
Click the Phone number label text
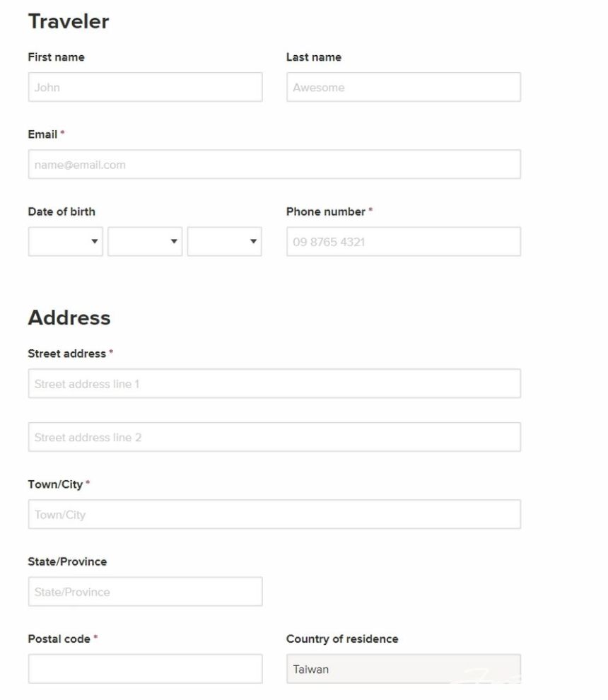(x=326, y=211)
